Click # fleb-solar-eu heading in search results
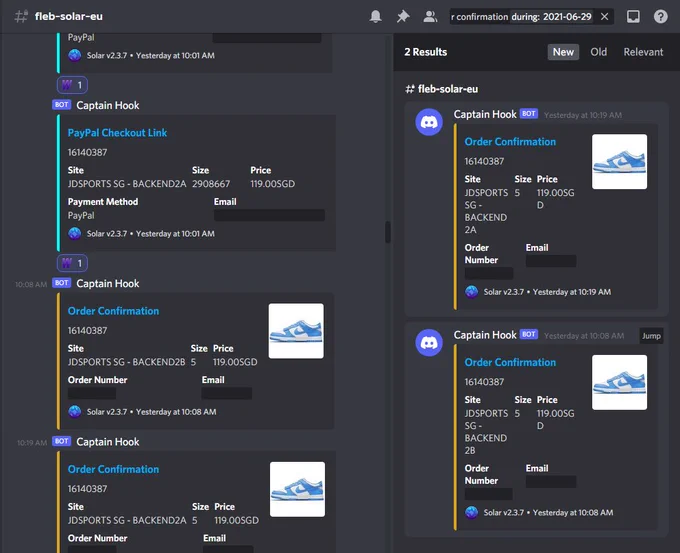This screenshot has width=680, height=553. tap(441, 89)
